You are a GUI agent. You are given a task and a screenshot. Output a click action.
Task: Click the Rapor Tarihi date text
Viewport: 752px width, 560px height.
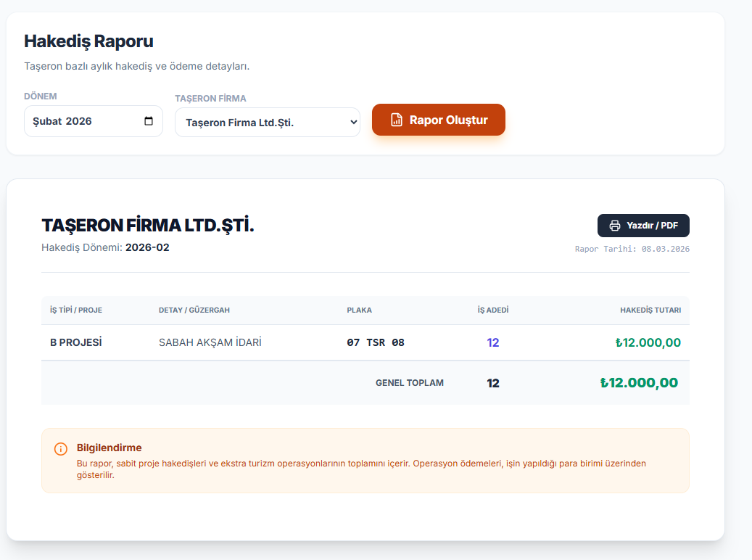click(632, 249)
